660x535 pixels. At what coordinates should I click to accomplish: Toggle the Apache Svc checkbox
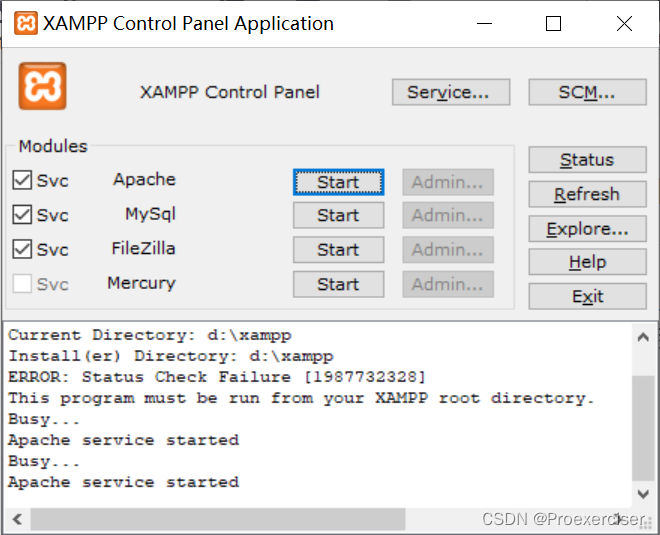22,180
